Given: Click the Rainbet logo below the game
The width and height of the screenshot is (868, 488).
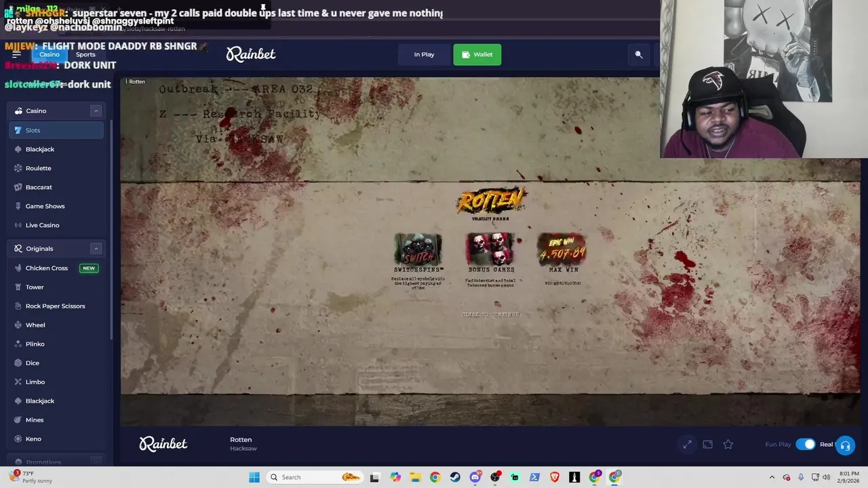Looking at the screenshot, I should (163, 444).
